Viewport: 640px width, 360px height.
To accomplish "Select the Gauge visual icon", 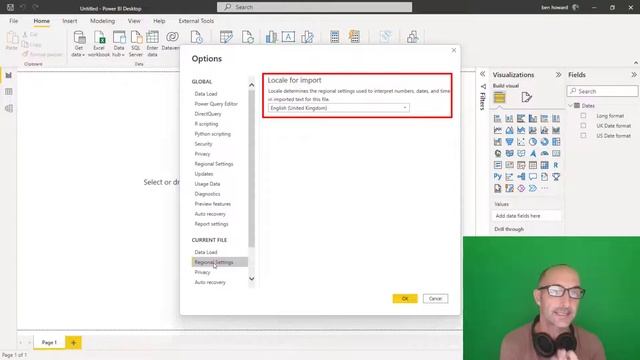I will coord(544,153).
